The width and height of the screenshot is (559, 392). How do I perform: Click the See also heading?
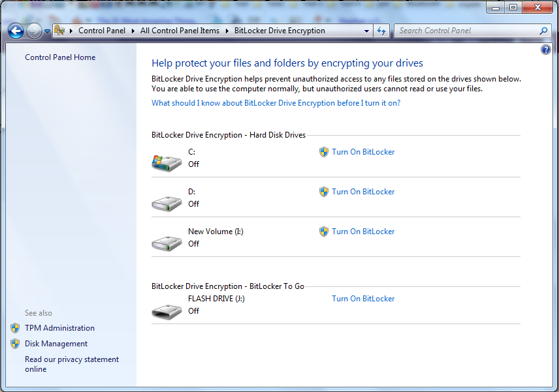click(x=39, y=313)
